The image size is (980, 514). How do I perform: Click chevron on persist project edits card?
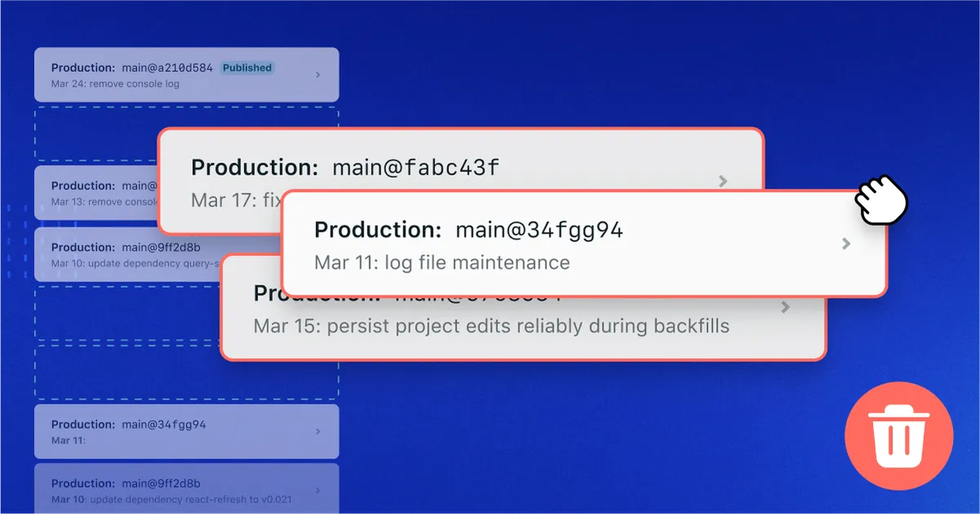(x=785, y=308)
